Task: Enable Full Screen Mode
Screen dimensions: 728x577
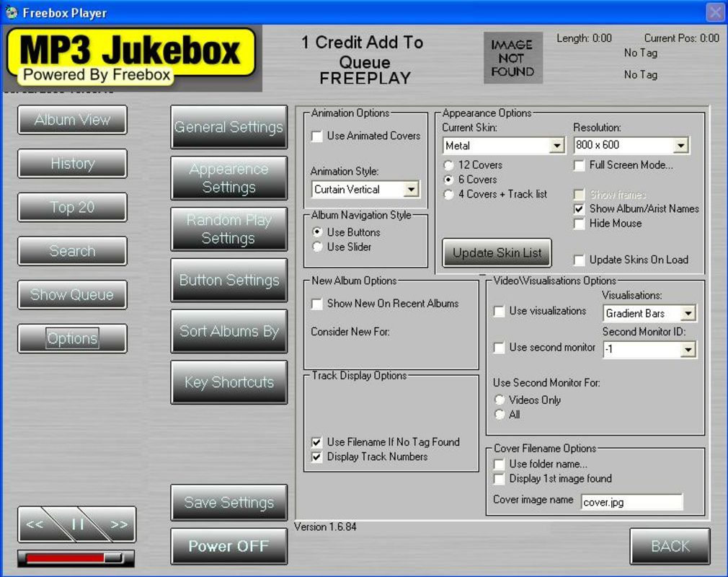Action: coord(580,165)
